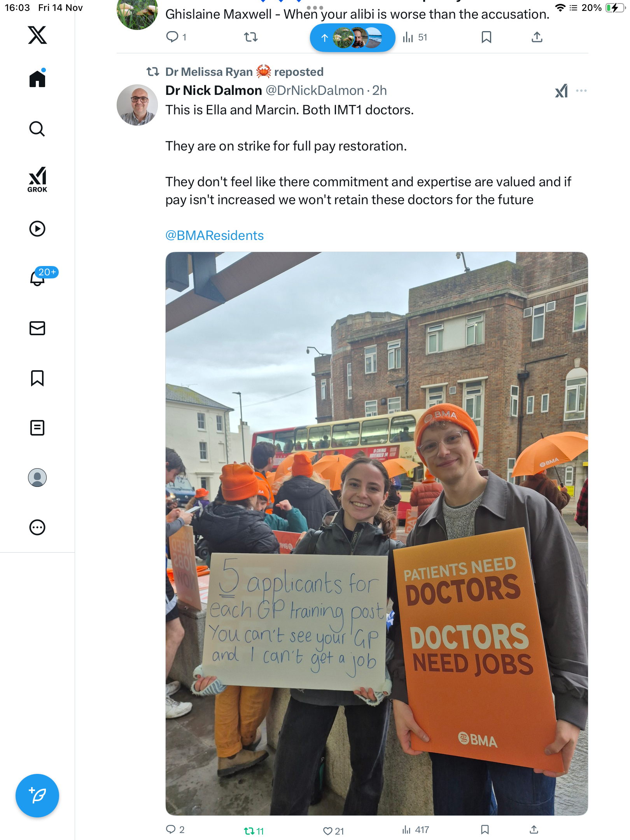Image resolution: width=630 pixels, height=840 pixels.
Task: Bookmark Dr Nick Dalmon's post
Action: 485,829
